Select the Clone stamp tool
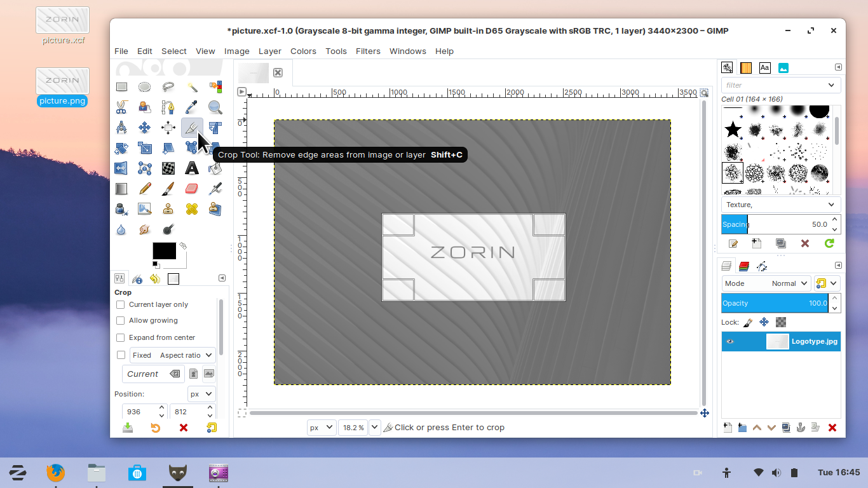Viewport: 868px width, 488px height. (168, 209)
